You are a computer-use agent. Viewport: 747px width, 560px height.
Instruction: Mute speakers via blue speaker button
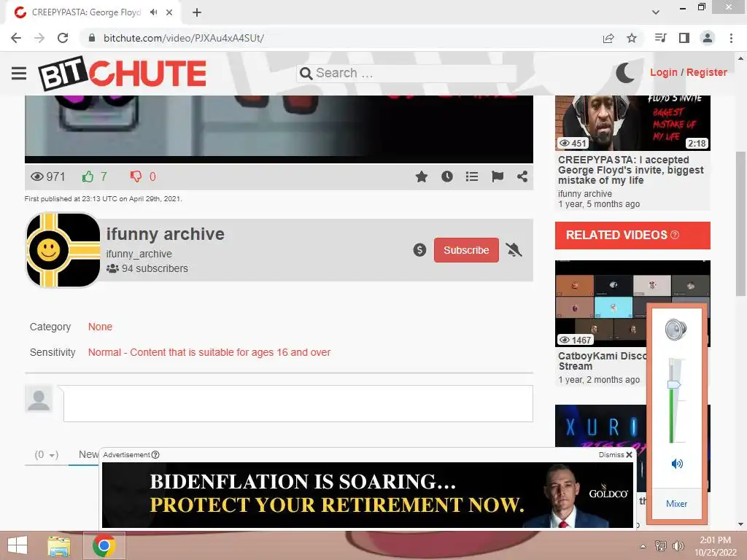pos(676,463)
